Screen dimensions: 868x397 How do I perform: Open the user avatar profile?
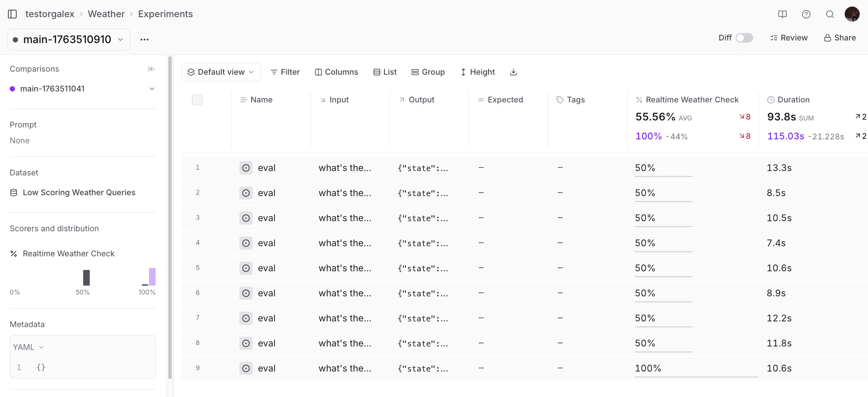[852, 14]
